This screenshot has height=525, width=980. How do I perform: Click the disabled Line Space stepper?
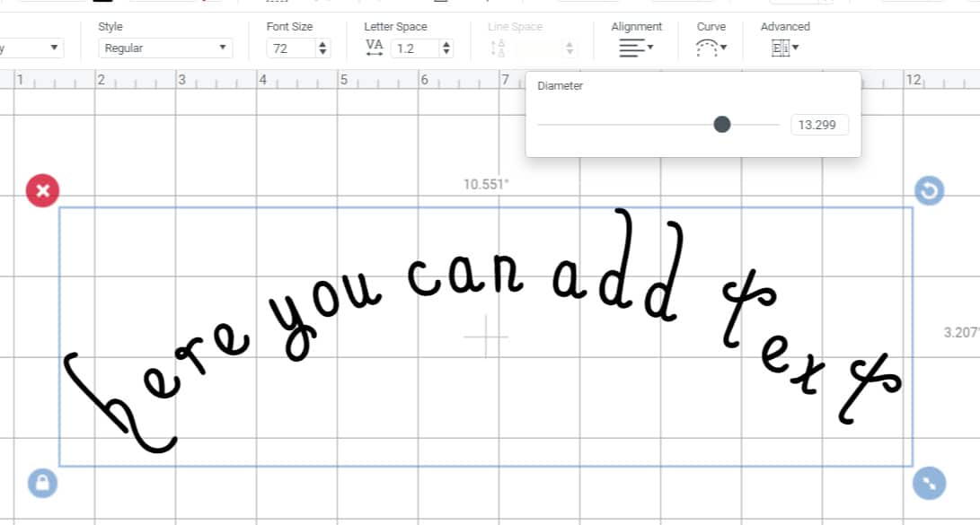click(569, 48)
